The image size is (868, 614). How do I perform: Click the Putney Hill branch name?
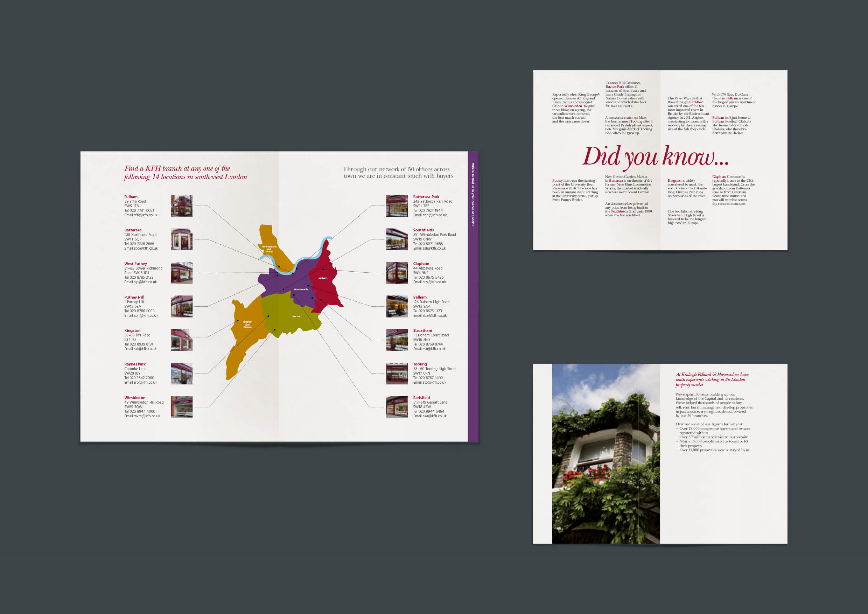click(x=134, y=297)
